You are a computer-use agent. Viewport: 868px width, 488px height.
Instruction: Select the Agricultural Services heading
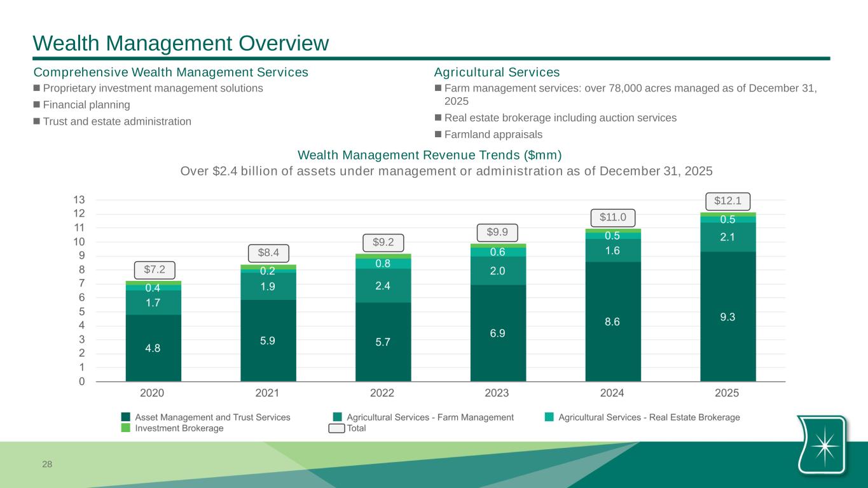(x=497, y=72)
